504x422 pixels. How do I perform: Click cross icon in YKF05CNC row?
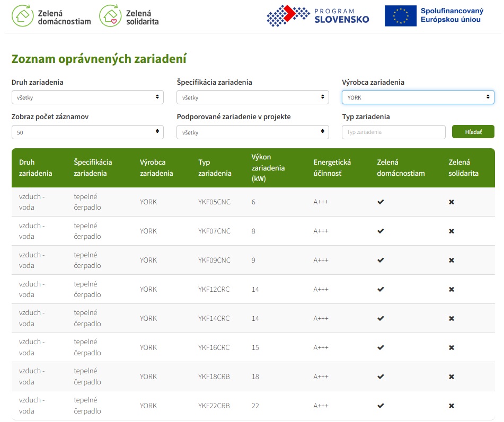tap(452, 202)
